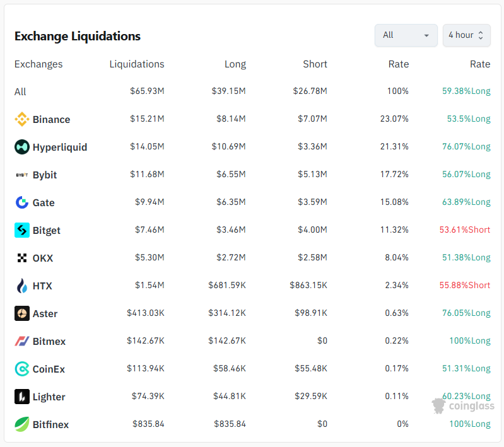Sort by the Long column header

(235, 64)
